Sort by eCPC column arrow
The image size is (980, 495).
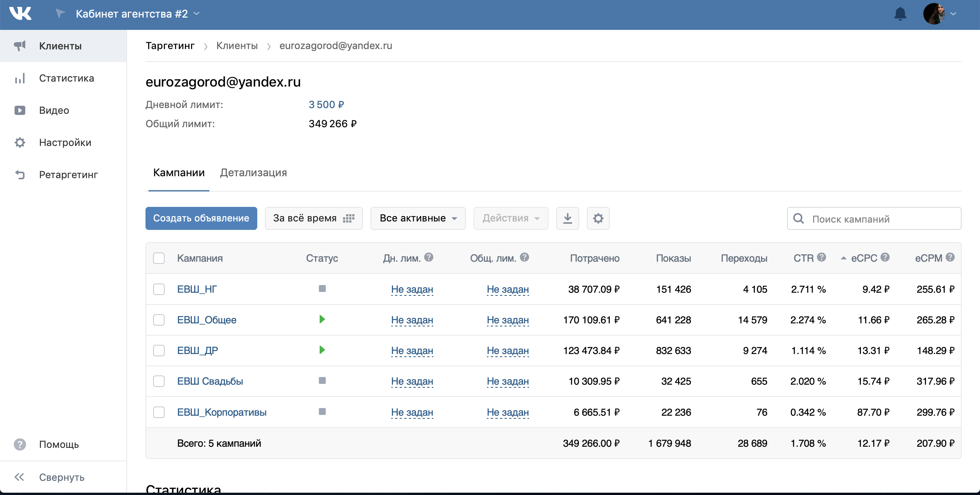click(843, 258)
